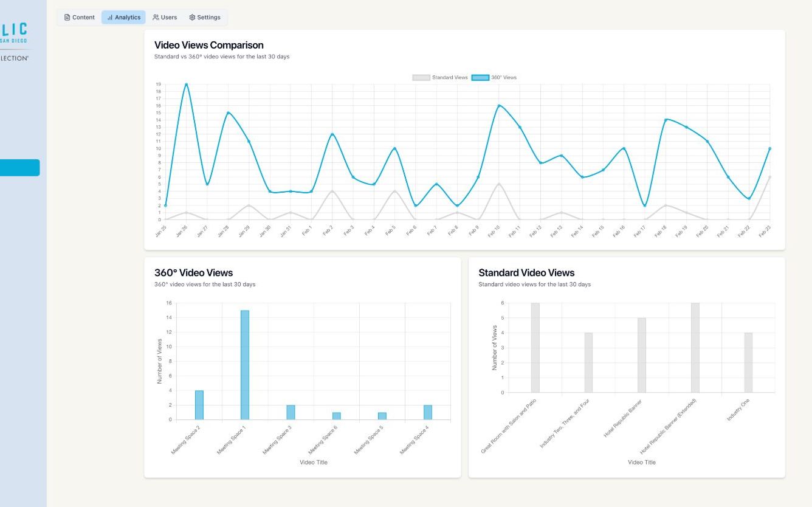Click the people icon beside Users
The width and height of the screenshot is (812, 507).
[156, 18]
